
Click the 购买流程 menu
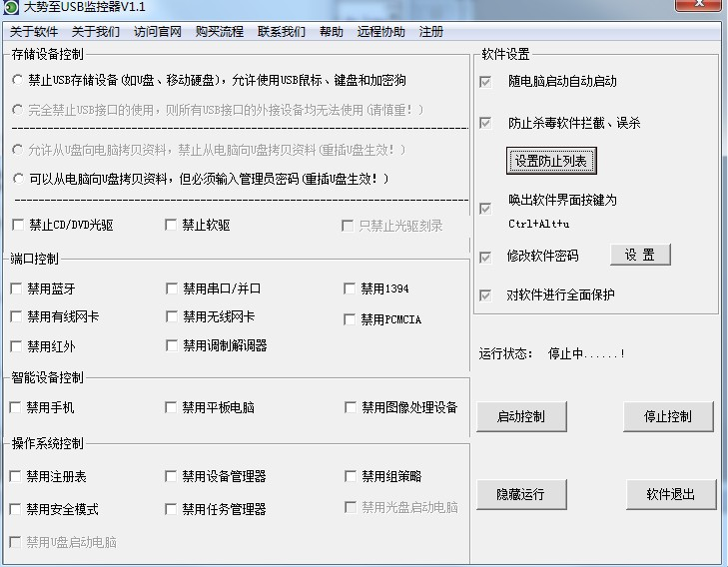220,32
